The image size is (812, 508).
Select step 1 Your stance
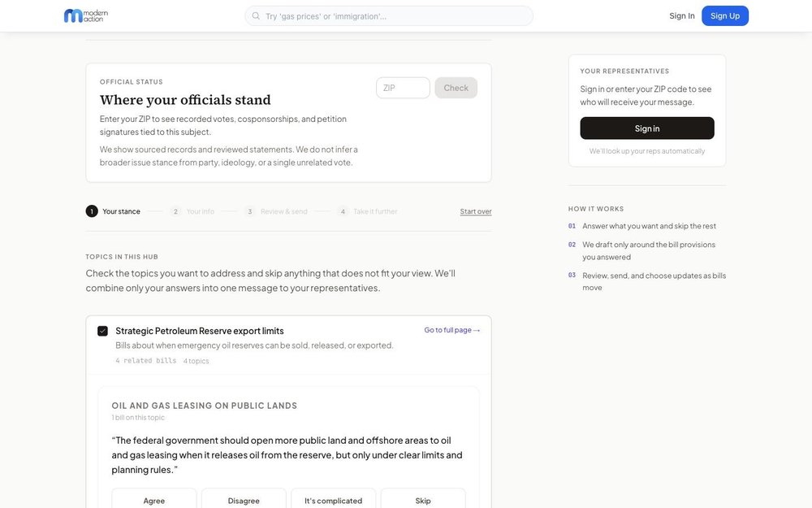click(113, 211)
